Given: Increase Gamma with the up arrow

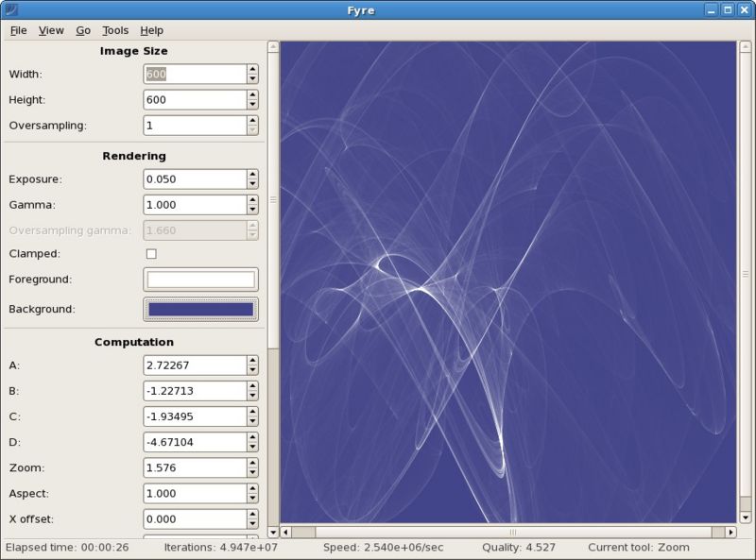Looking at the screenshot, I should click(252, 200).
